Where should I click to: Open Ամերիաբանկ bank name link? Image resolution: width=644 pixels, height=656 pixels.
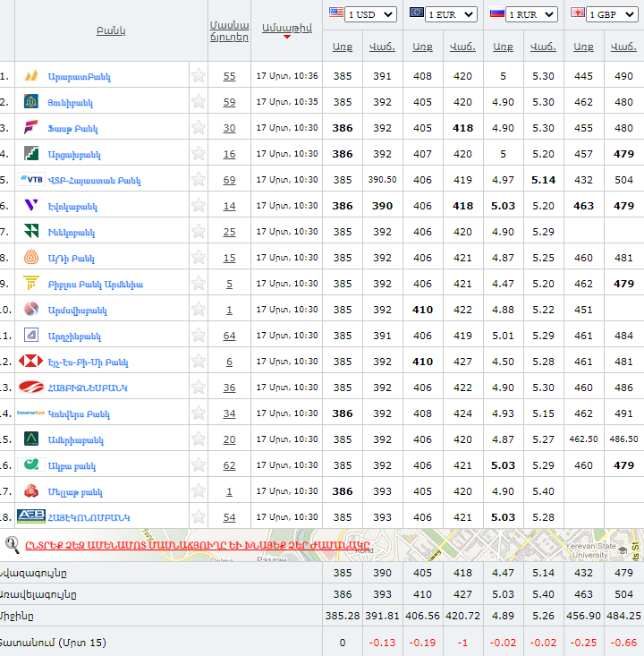tap(76, 439)
